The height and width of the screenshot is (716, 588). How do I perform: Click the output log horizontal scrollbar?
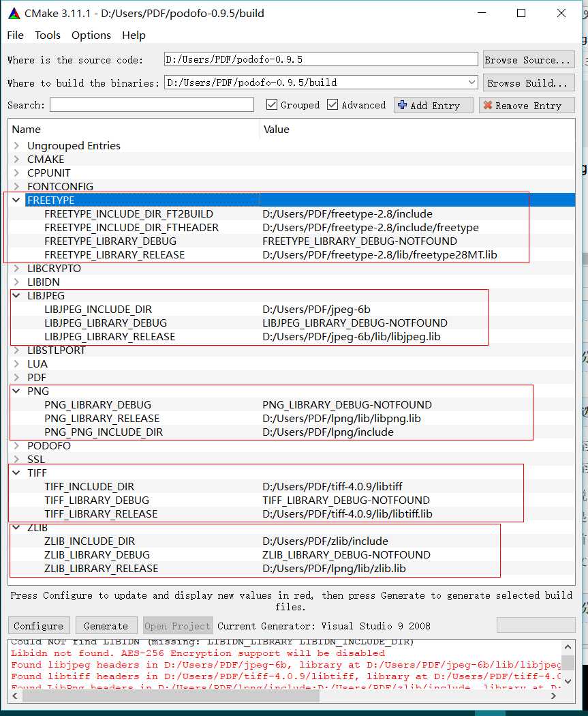pyautogui.click(x=171, y=696)
